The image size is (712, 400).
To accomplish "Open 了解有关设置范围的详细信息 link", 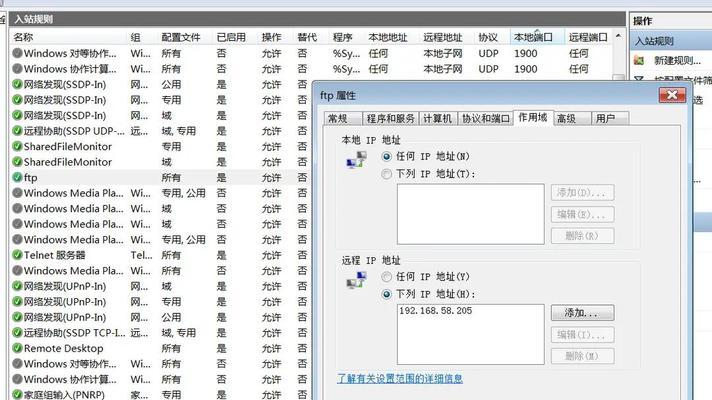I will tap(400, 378).
